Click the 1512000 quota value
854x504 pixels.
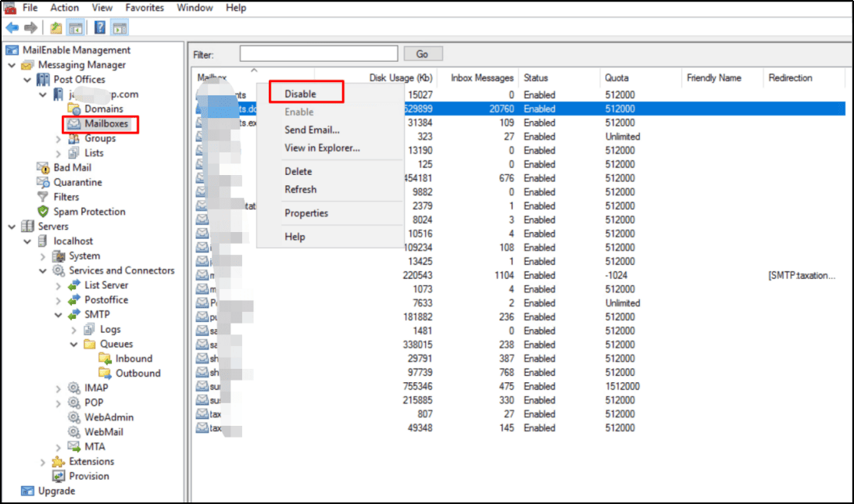623,386
